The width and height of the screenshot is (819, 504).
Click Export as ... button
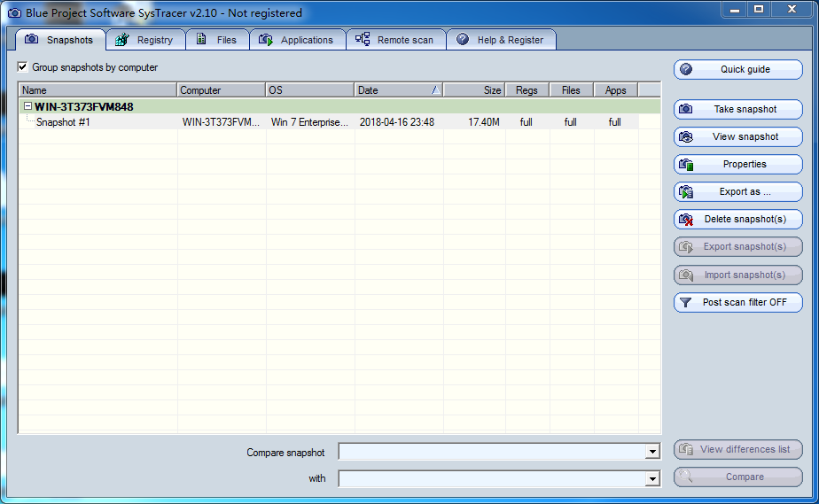click(x=738, y=192)
